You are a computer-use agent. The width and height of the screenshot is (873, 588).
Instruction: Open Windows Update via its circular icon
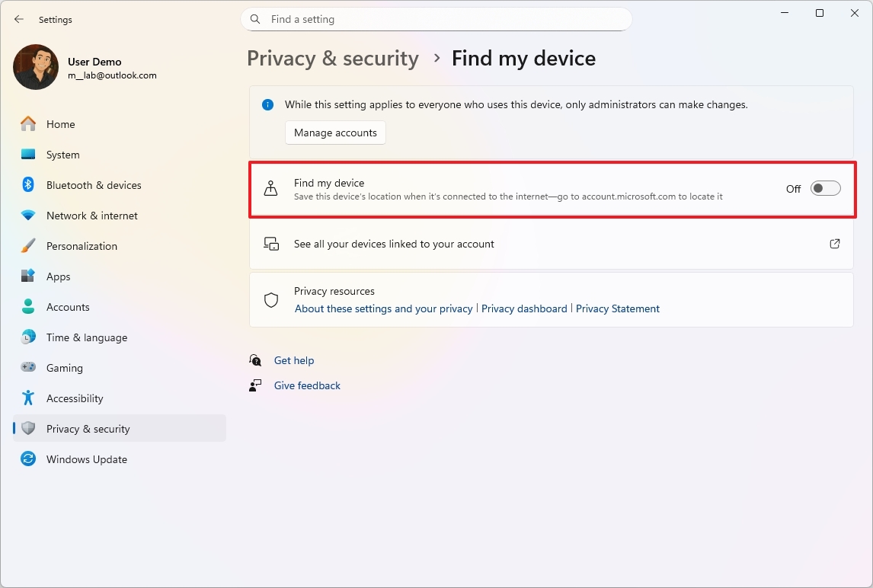coord(27,459)
